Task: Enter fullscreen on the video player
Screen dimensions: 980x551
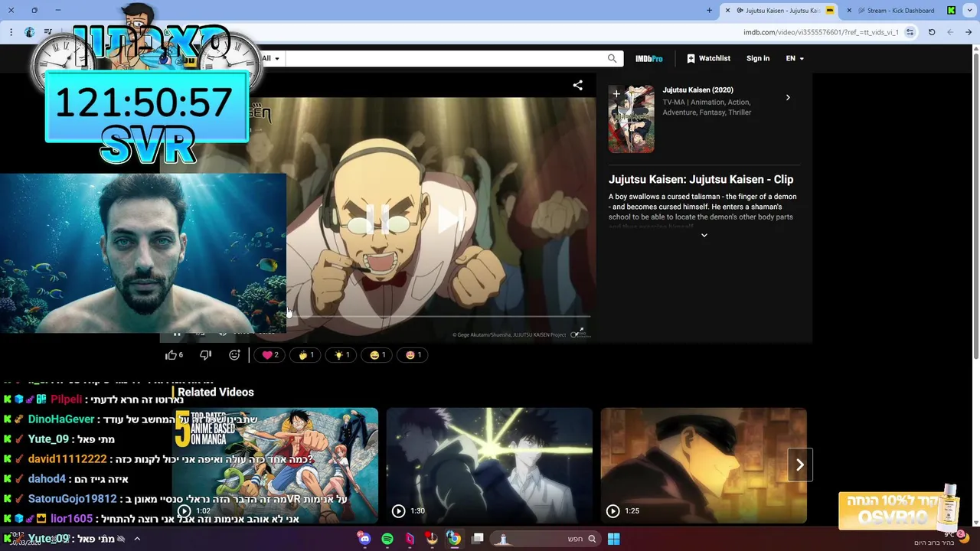Action: 580,332
